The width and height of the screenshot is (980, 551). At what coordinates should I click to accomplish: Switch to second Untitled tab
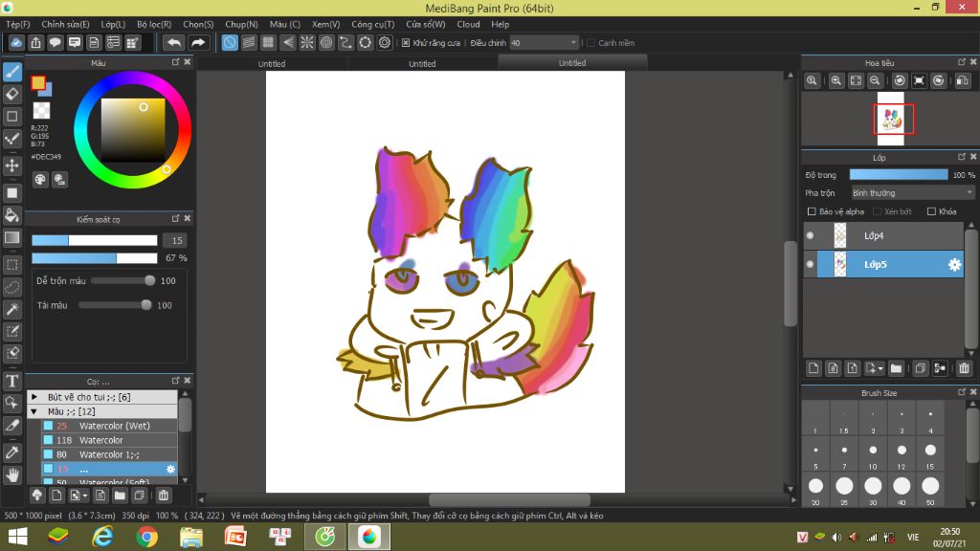[422, 63]
